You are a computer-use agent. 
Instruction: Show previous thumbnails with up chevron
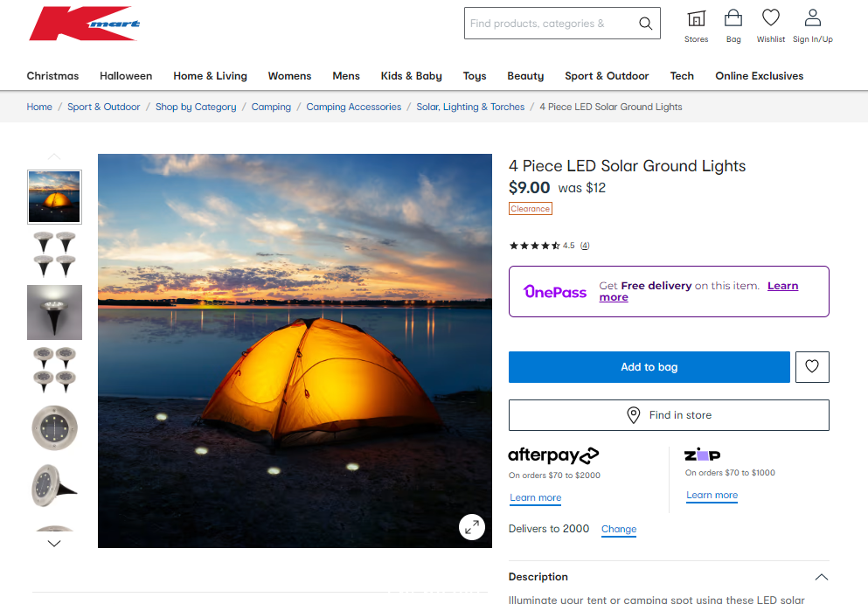(54, 156)
